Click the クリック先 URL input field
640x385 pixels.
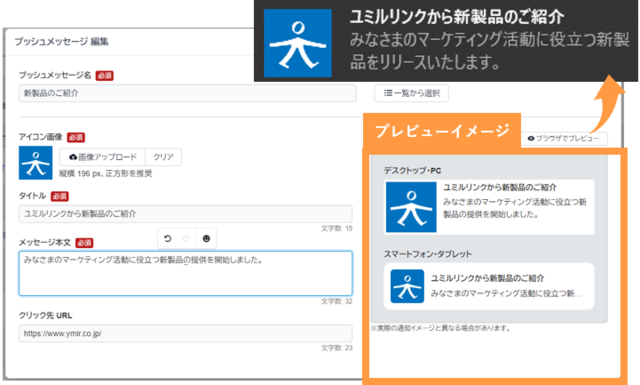coord(185,333)
